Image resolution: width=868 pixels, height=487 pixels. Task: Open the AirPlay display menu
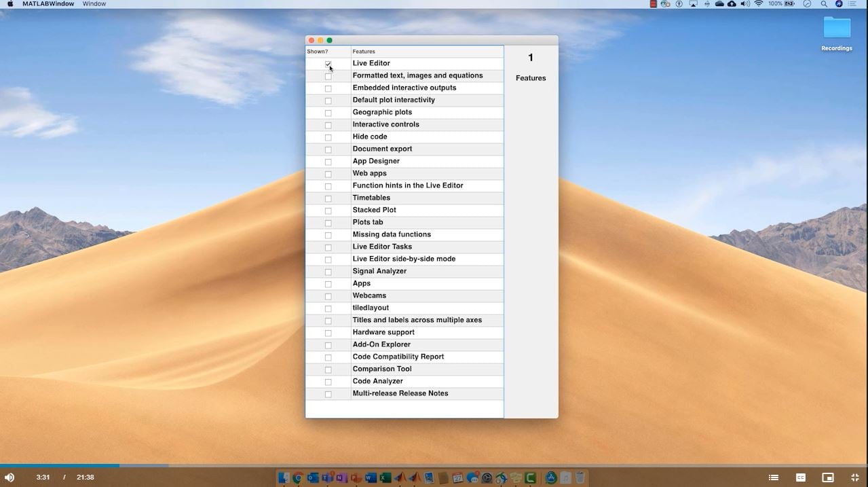[x=693, y=3]
